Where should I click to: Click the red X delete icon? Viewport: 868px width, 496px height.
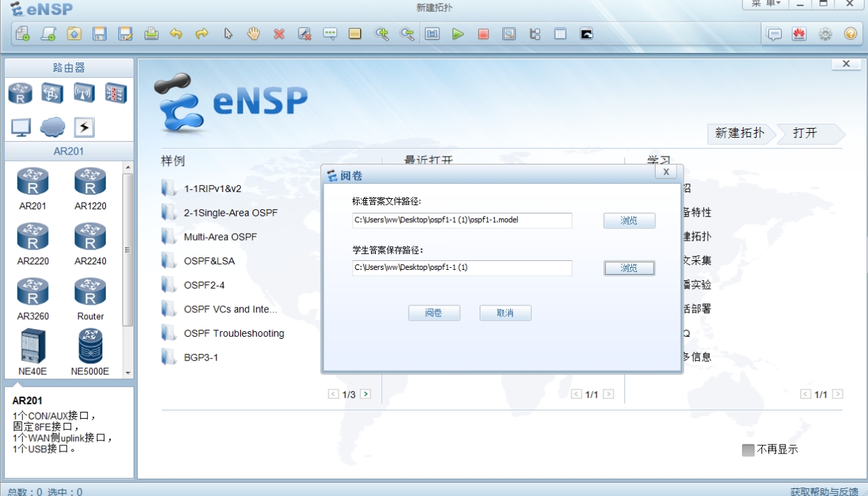click(x=279, y=33)
